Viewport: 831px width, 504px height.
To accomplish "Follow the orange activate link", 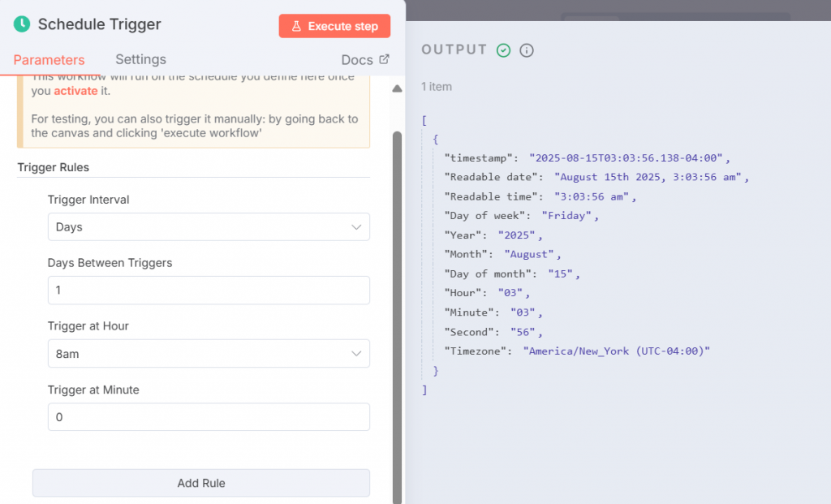I will 75,91.
